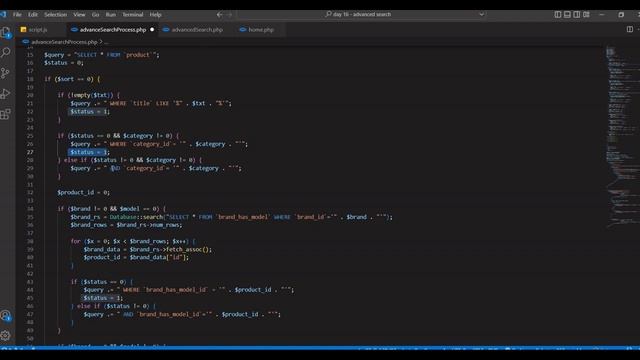Open the Extensions view

[x=5, y=114]
